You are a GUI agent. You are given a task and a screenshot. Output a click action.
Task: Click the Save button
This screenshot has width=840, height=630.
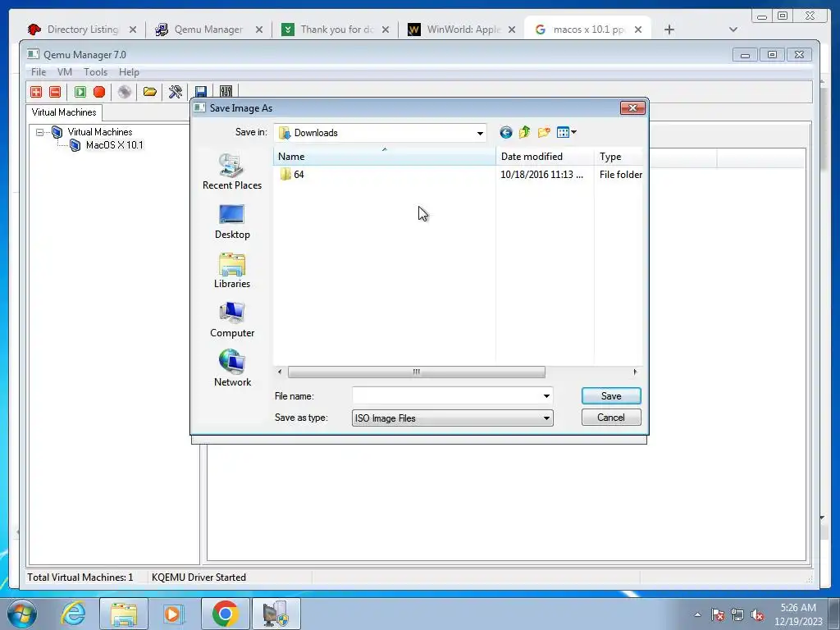(611, 396)
